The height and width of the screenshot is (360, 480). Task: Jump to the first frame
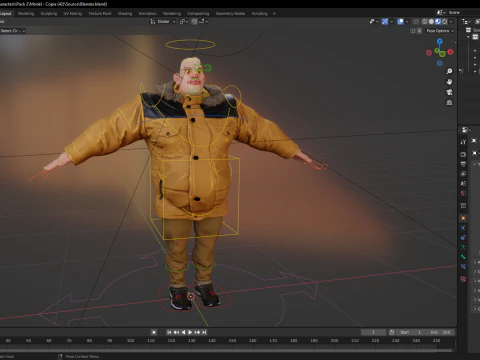(x=169, y=332)
